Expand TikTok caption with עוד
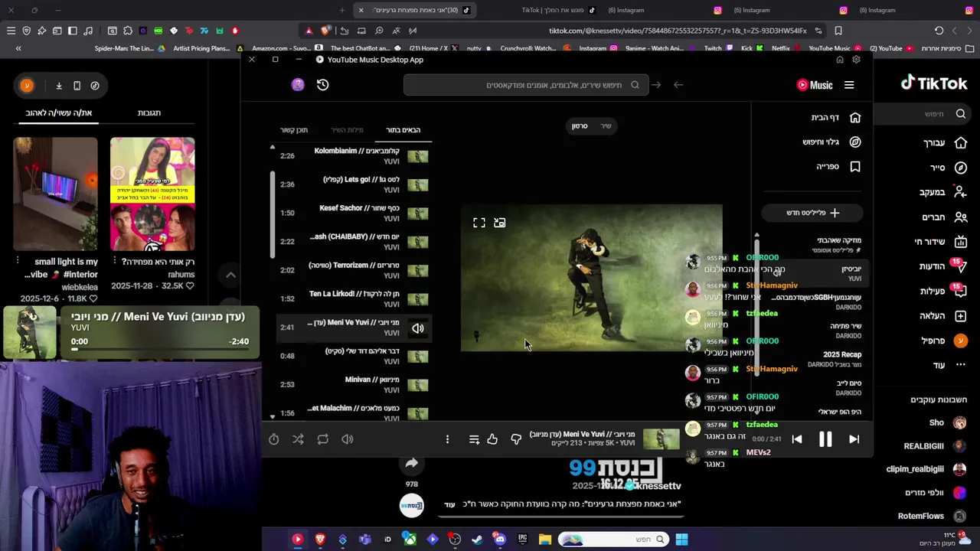The height and width of the screenshot is (551, 980). coord(450,504)
